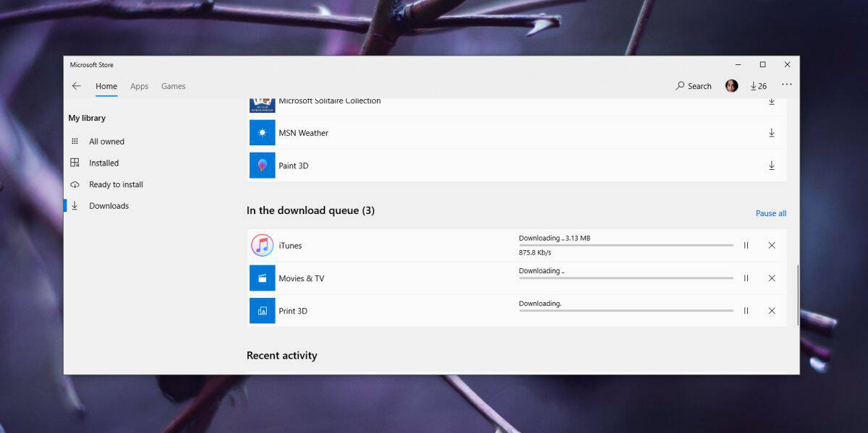Minimize the Microsoft Store window

(x=738, y=65)
